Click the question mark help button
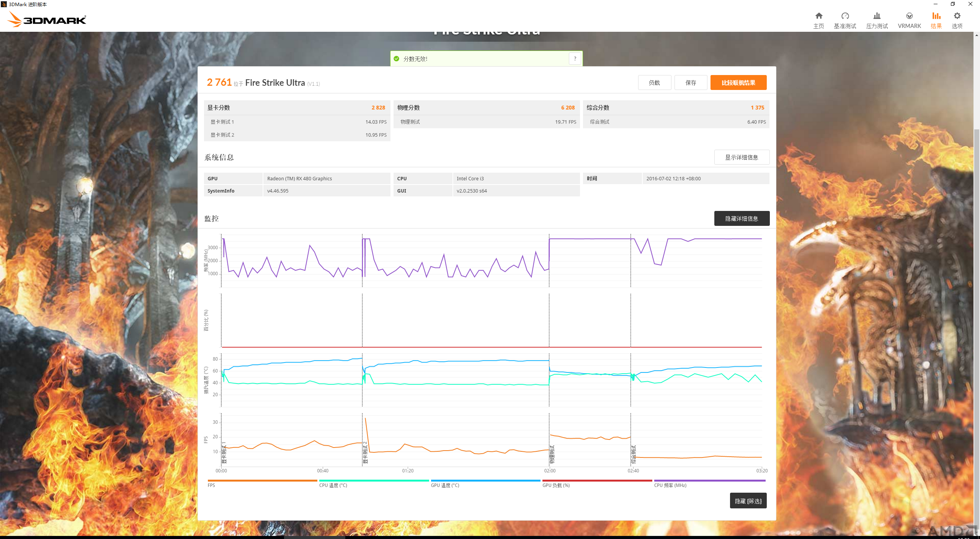Viewport: 980px width, 539px height. coord(575,59)
